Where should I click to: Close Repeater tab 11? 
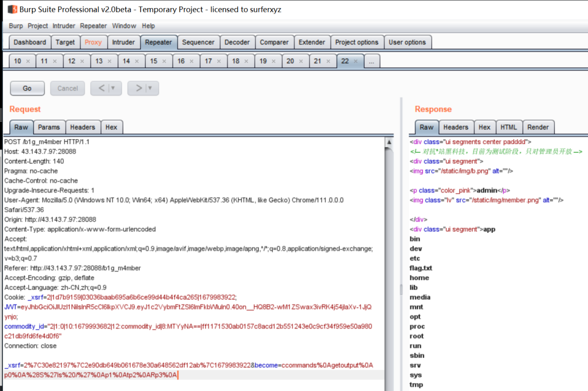tap(55, 61)
